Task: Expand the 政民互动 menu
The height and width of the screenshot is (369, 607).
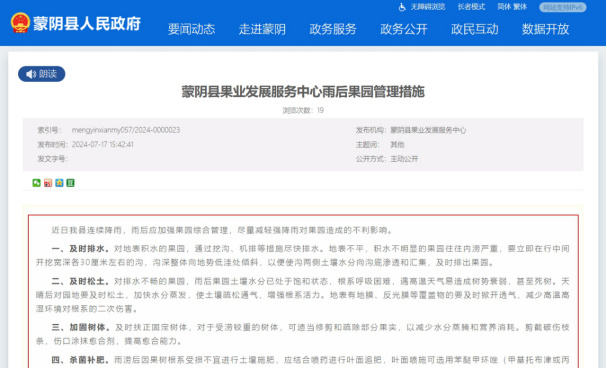Action: (475, 29)
